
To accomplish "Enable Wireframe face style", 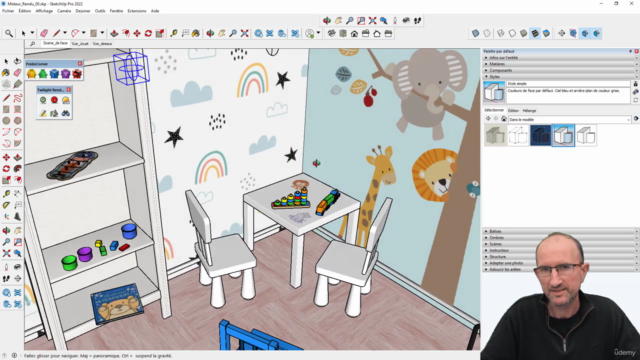I will coord(500,33).
